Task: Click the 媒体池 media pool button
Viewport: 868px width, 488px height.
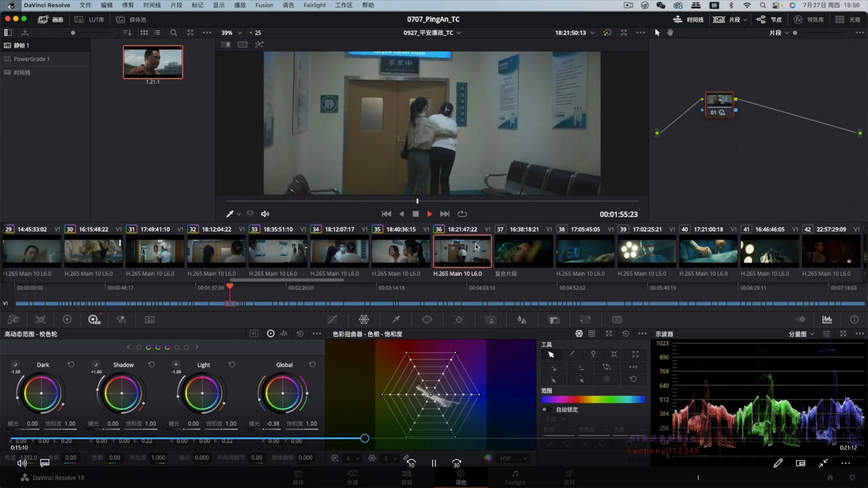Action: coord(131,19)
